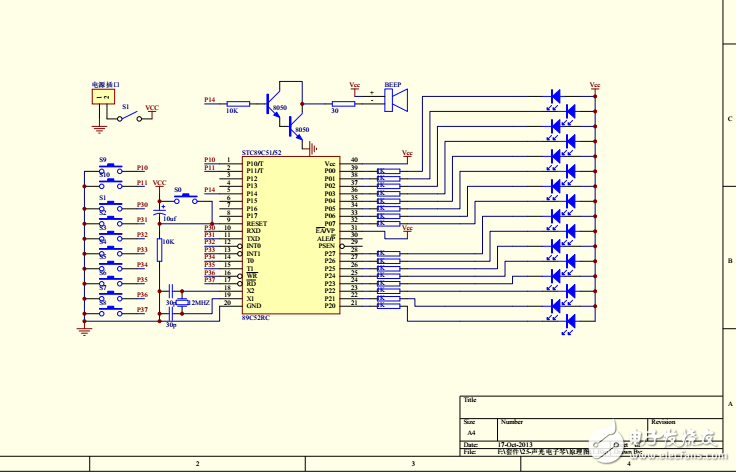Click the RESET pin label on chip
This screenshot has width=736, height=472.
point(258,224)
